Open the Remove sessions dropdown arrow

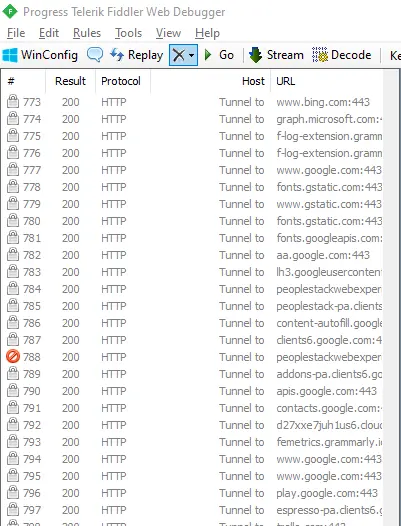pos(192,55)
